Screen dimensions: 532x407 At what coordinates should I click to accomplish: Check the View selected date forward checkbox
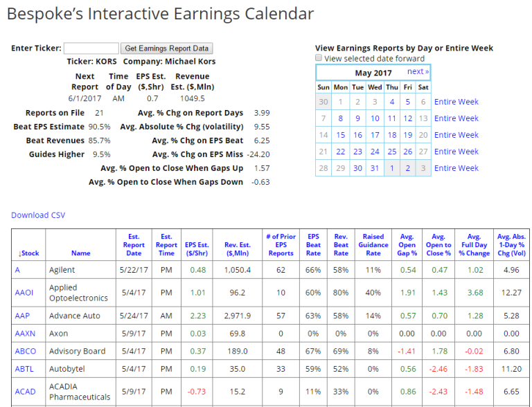click(319, 59)
